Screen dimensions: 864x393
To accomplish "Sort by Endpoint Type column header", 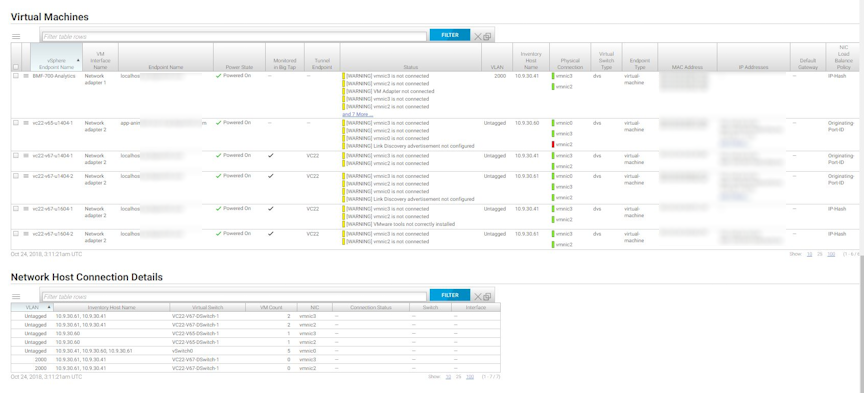I will tap(640, 57).
